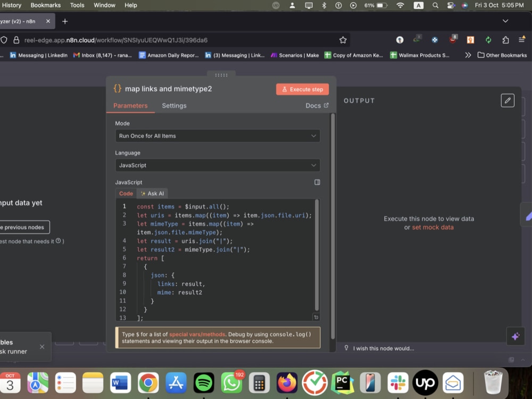The width and height of the screenshot is (532, 399).
Task: Click the battery indicator in menu bar
Action: pos(376,5)
